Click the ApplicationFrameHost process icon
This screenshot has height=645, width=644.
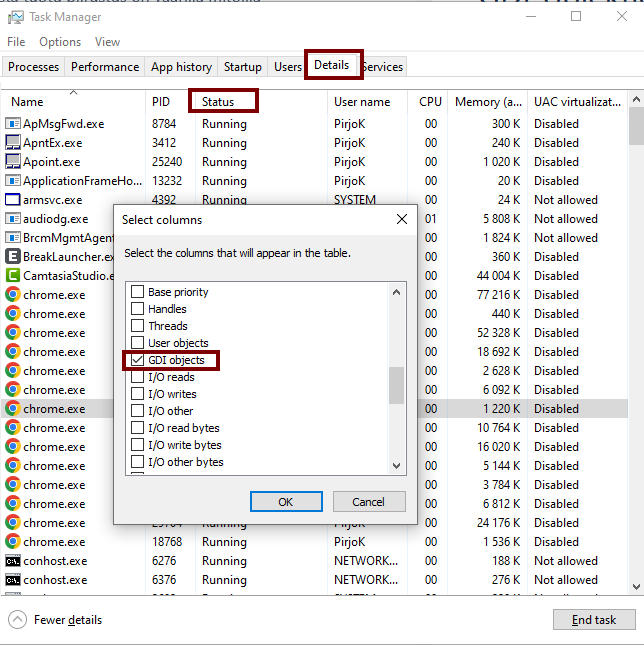[x=13, y=181]
